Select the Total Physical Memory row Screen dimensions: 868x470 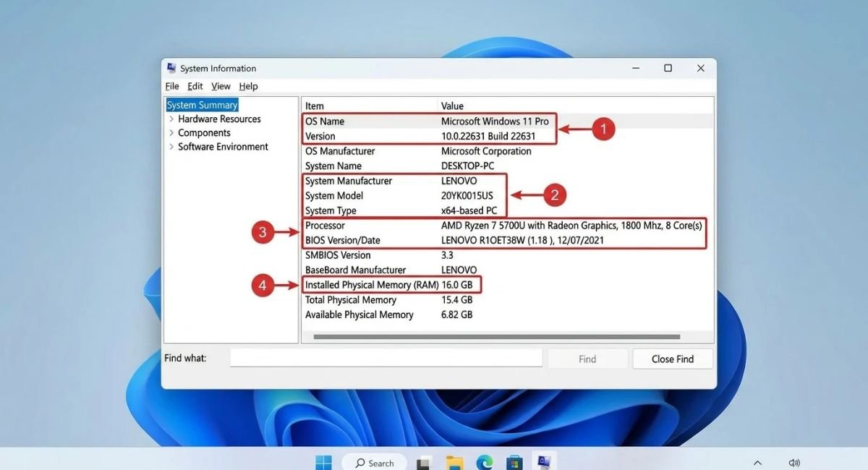pos(508,299)
